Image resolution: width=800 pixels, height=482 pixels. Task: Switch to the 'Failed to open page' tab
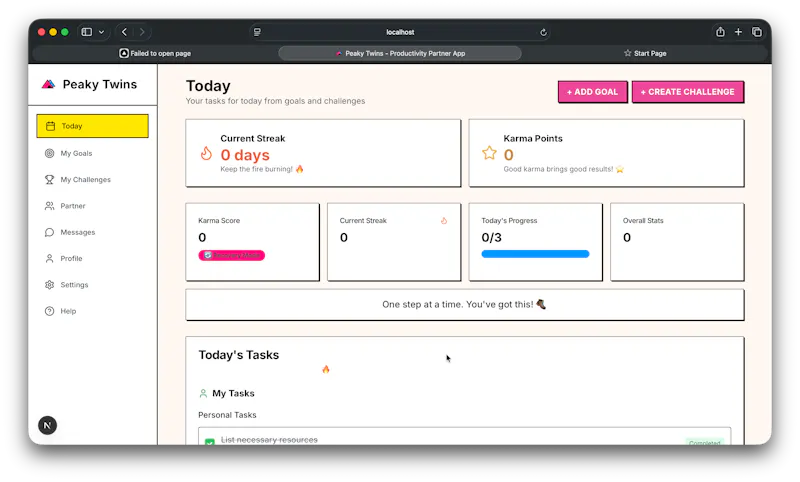tap(155, 53)
